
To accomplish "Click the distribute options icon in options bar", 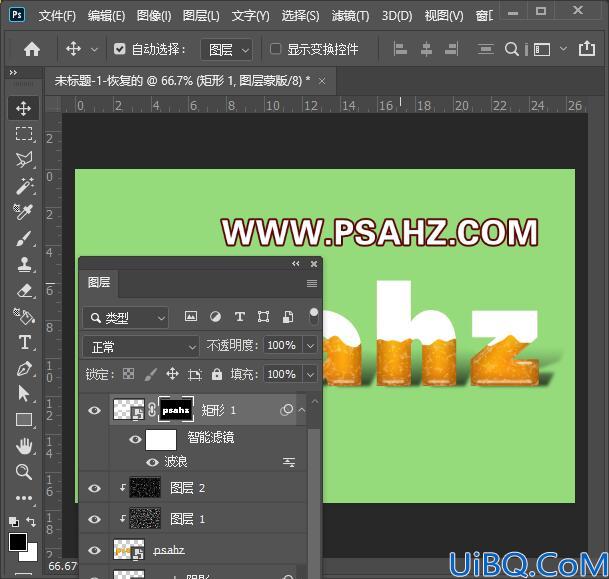I will (485, 49).
